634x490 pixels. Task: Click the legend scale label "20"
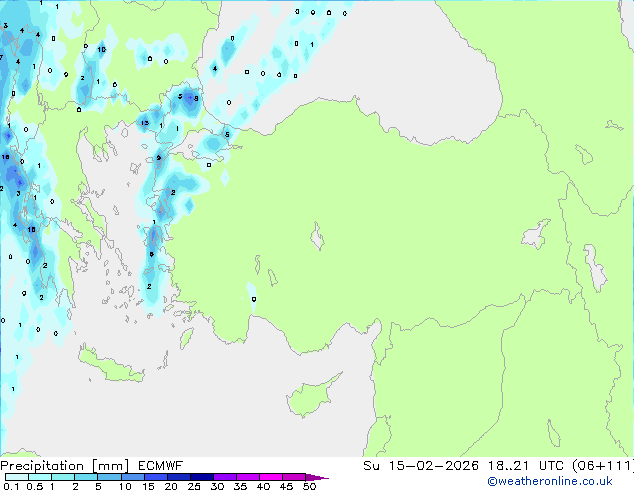[x=171, y=486]
